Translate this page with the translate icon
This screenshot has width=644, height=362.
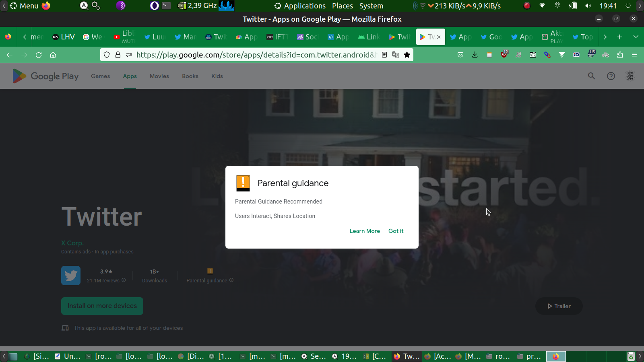pos(396,55)
